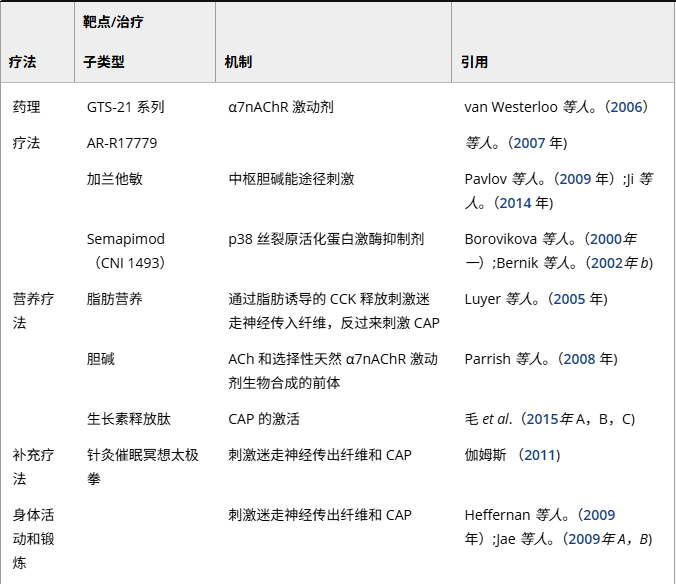Click 刺激迷走神经传出纤维和 CAP in 身体活动 row

320,515
